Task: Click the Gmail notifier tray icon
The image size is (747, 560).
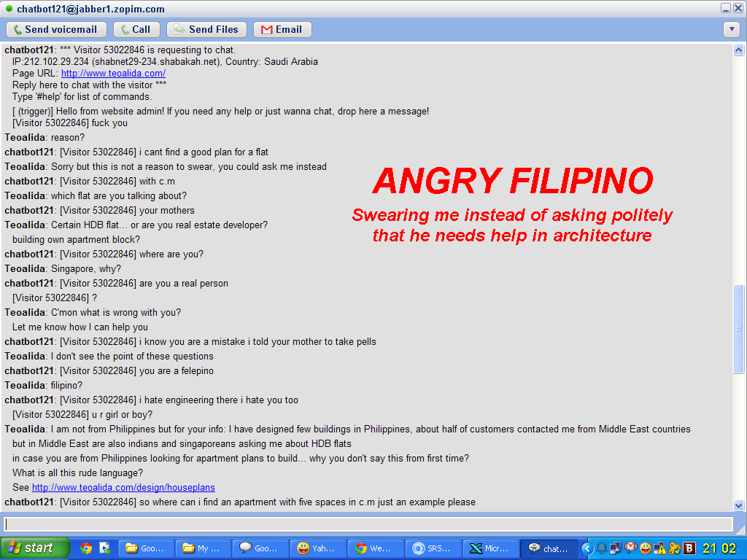Action: click(x=630, y=548)
